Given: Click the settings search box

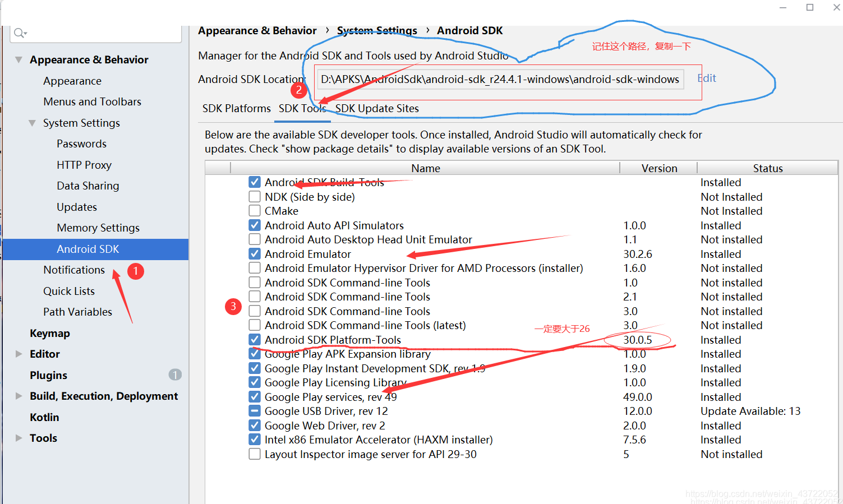Looking at the screenshot, I should coord(95,33).
